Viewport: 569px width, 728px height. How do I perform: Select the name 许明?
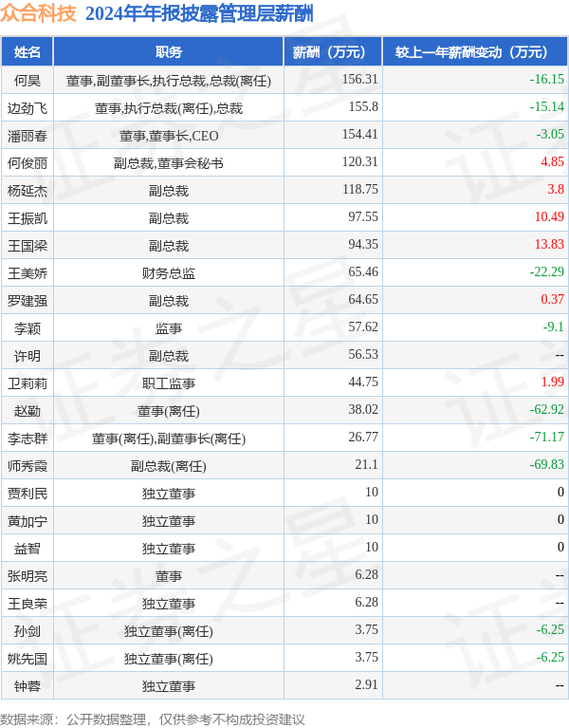point(28,356)
